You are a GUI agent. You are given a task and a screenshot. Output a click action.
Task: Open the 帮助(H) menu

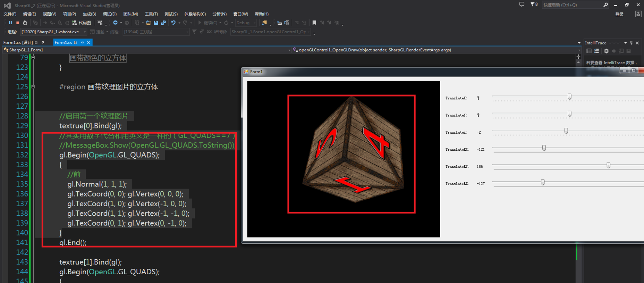262,14
